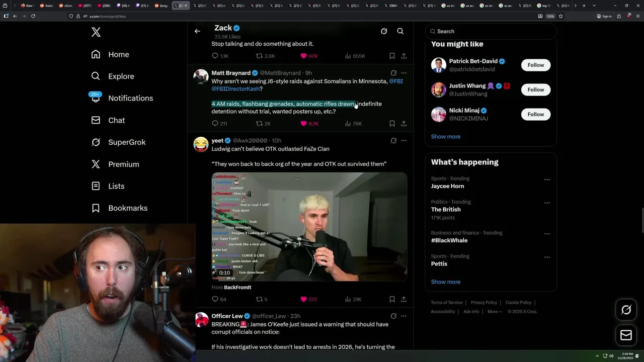Share yeet's Ludwig post
Screen dimensions: 644x362
pos(404,299)
